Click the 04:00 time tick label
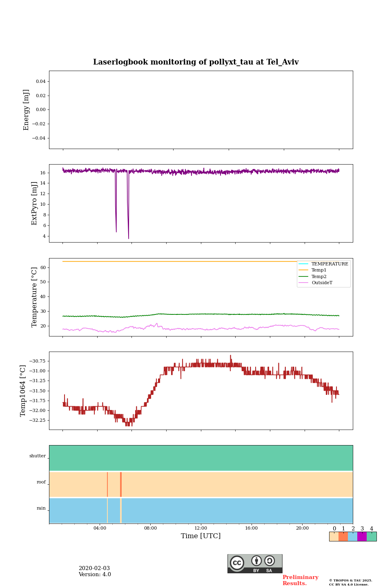 [100, 528]
